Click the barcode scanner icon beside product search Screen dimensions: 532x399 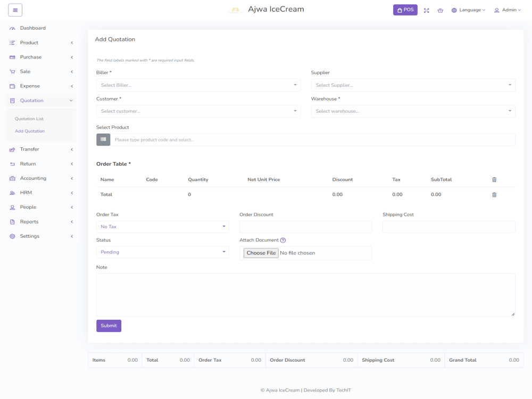[x=103, y=139]
